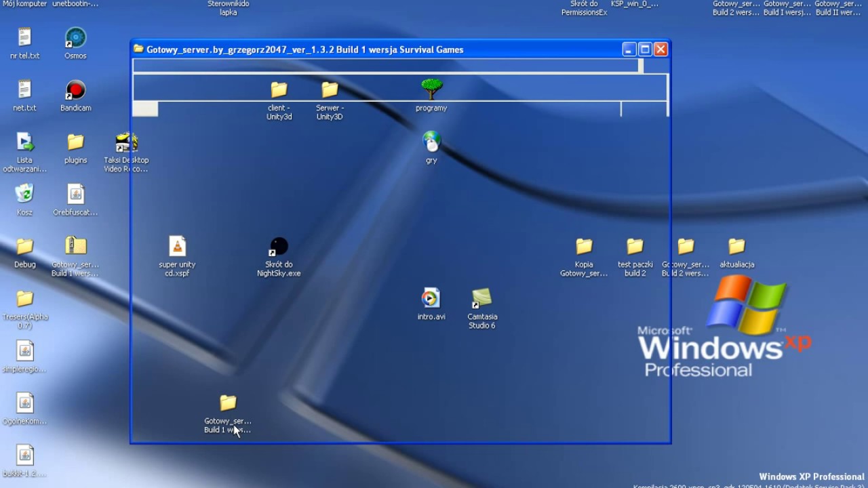The width and height of the screenshot is (868, 488).
Task: Select the Lista odtwarzania playlist icon
Action: [x=24, y=142]
